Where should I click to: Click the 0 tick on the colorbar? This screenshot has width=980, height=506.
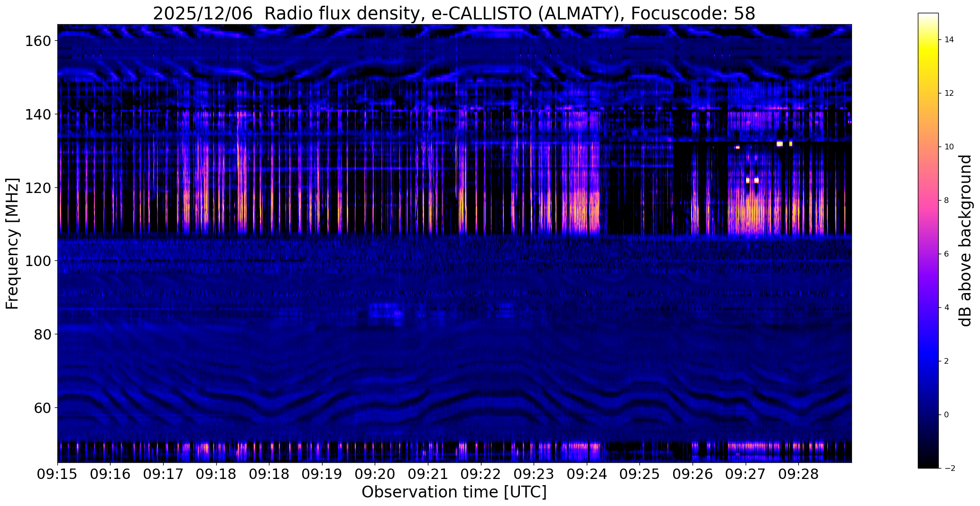[946, 415]
